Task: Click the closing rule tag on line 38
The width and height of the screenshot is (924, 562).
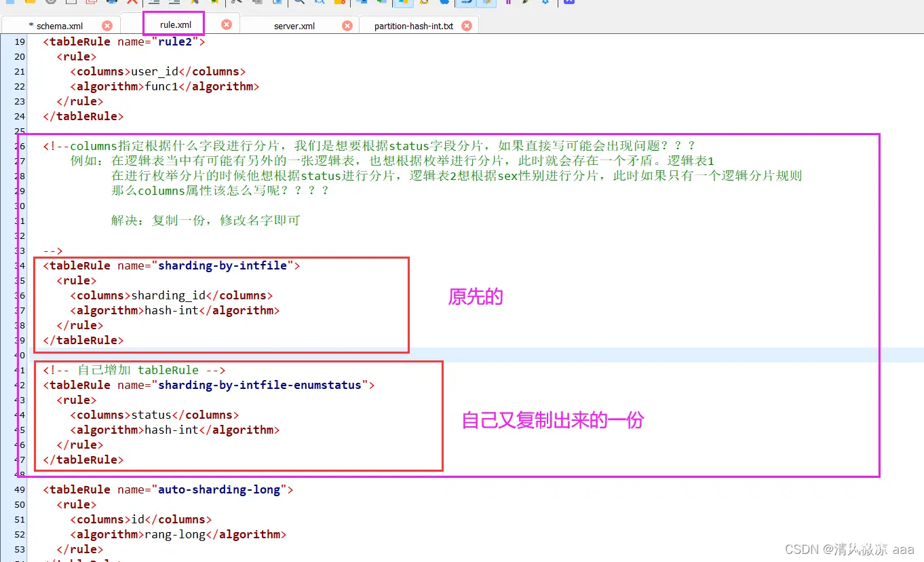Action: 80,325
